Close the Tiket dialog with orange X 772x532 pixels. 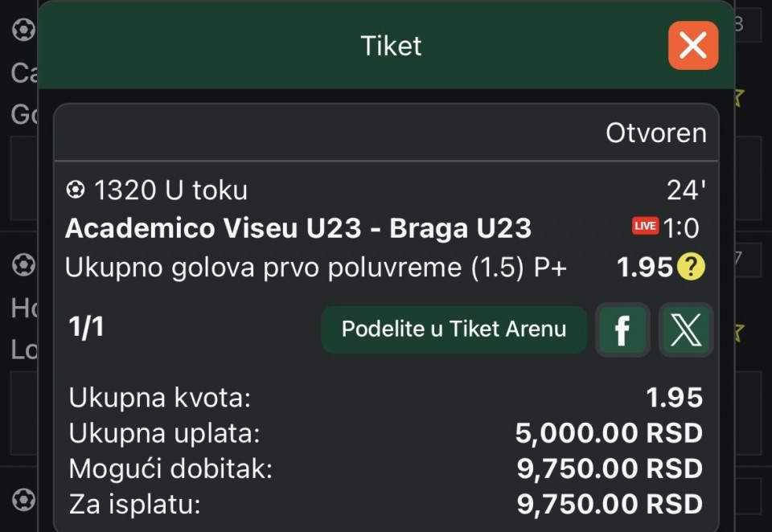coord(692,46)
